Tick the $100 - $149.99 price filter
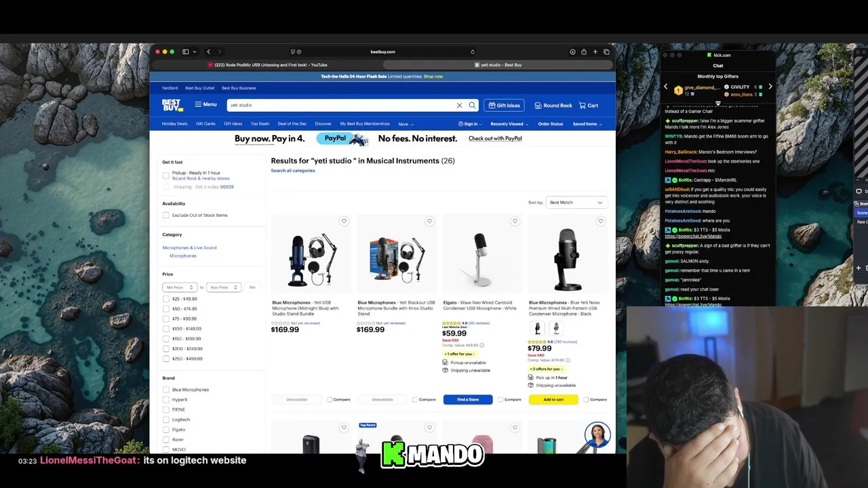 tap(166, 329)
